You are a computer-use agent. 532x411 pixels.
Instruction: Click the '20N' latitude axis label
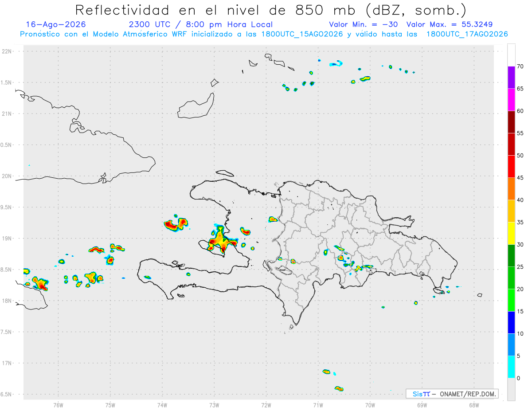coord(8,176)
